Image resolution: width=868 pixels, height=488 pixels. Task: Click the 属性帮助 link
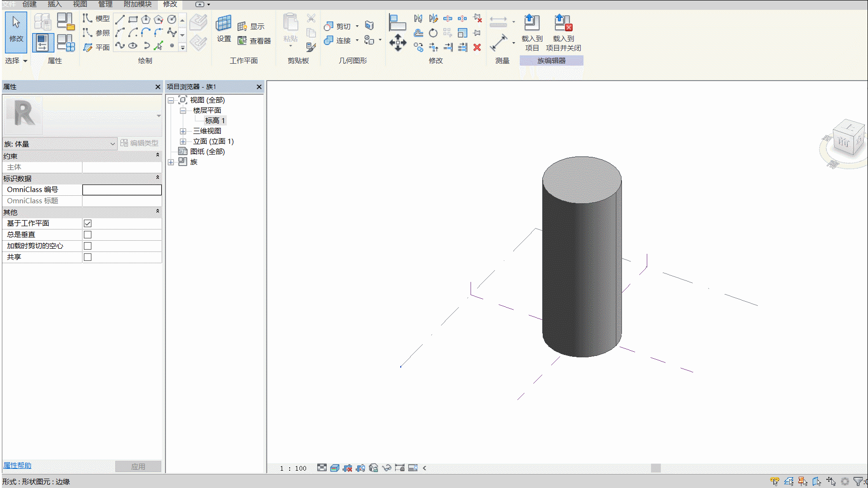point(17,466)
